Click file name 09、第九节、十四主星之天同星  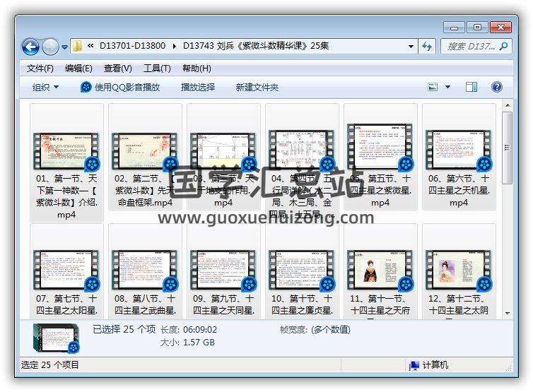223,304
